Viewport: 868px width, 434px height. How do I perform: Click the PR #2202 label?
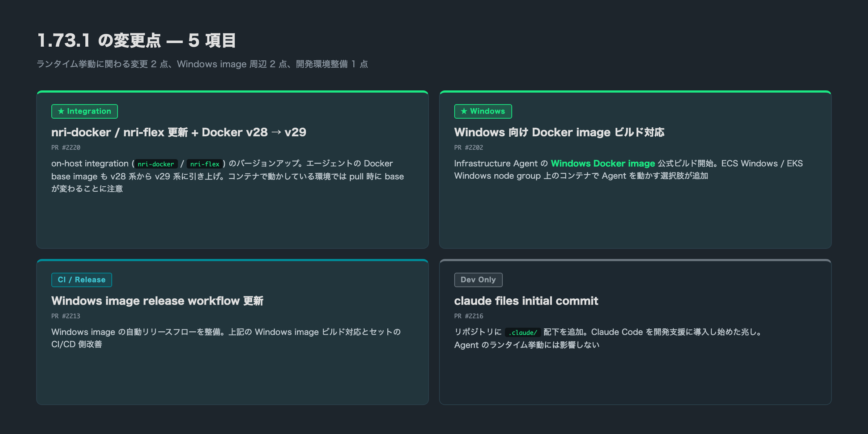point(469,148)
